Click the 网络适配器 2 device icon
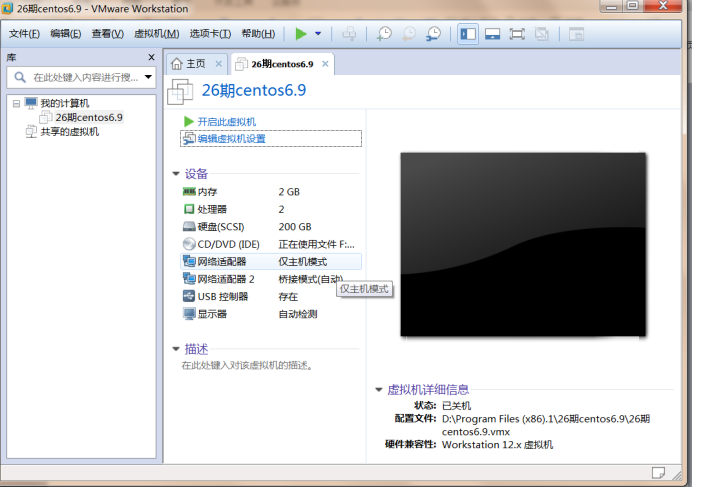Image resolution: width=702 pixels, height=493 pixels. pyautogui.click(x=189, y=279)
